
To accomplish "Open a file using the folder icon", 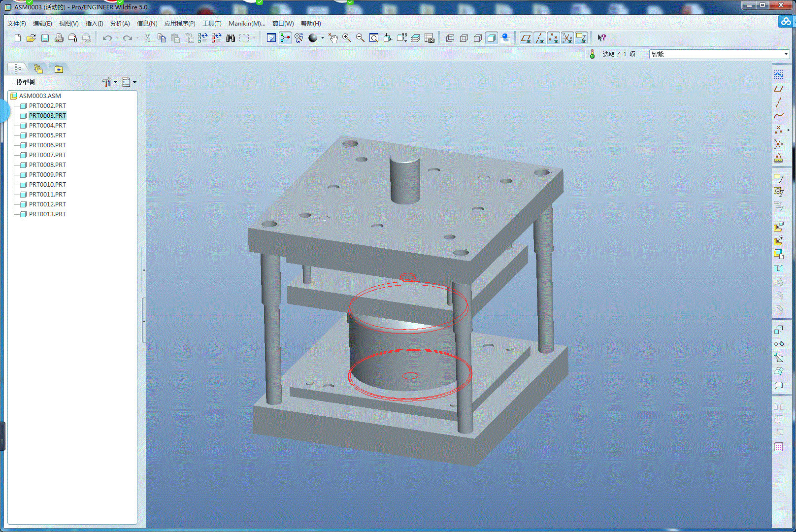I will [x=31, y=38].
